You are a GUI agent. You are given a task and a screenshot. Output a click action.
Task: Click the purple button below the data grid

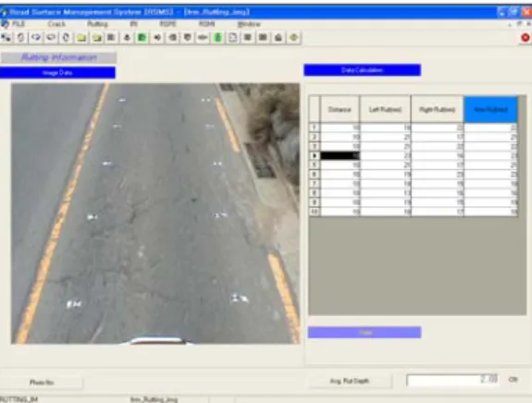pyautogui.click(x=365, y=333)
